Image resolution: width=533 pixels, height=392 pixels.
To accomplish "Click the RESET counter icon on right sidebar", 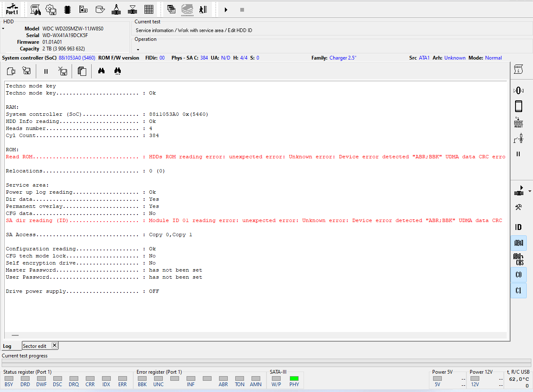I will pos(518,123).
